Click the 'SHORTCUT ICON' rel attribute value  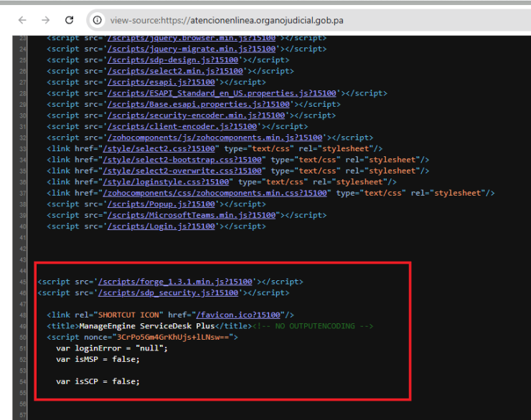(128, 315)
